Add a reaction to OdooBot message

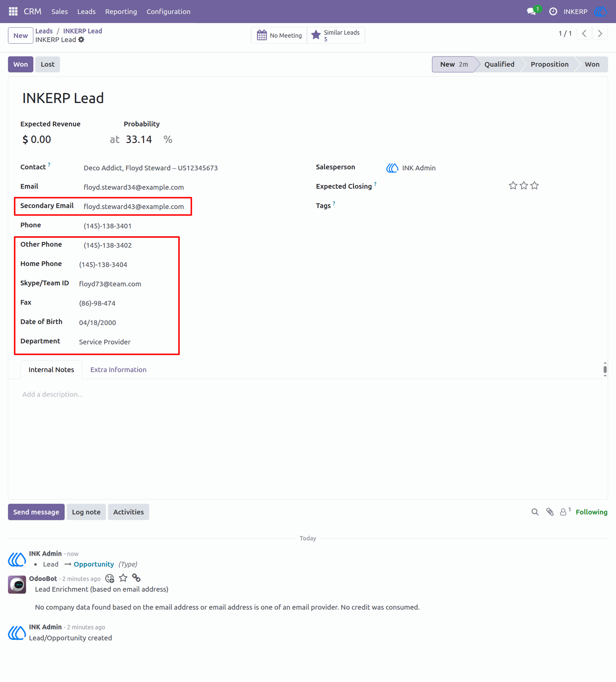click(x=110, y=578)
